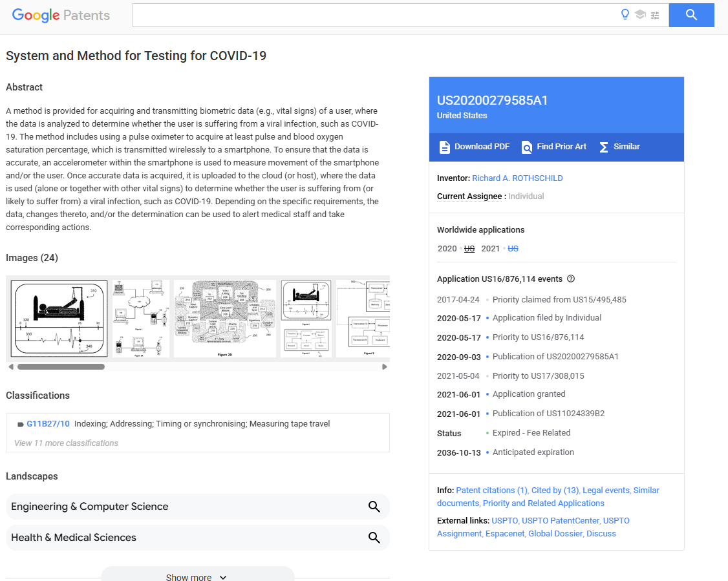
Task: Click the blue search magnifier button
Action: click(x=691, y=15)
